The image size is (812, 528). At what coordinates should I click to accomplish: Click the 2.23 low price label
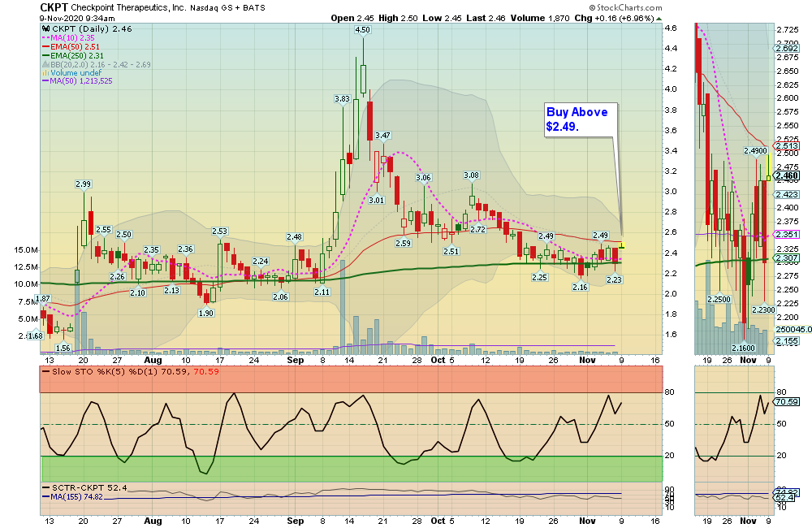coord(614,279)
